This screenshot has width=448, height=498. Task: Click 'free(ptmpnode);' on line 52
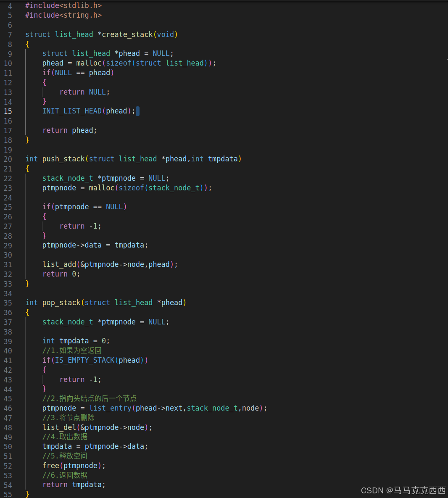pos(74,466)
